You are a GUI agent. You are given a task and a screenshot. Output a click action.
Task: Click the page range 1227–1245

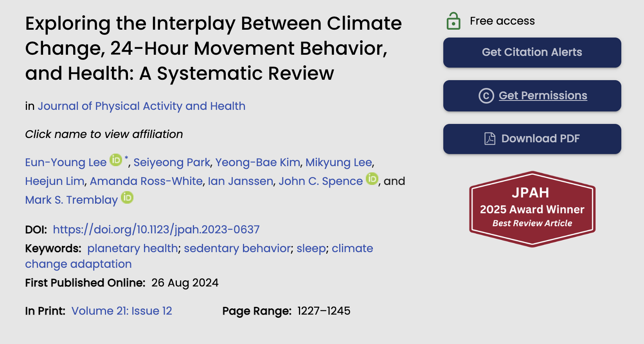[x=324, y=311]
